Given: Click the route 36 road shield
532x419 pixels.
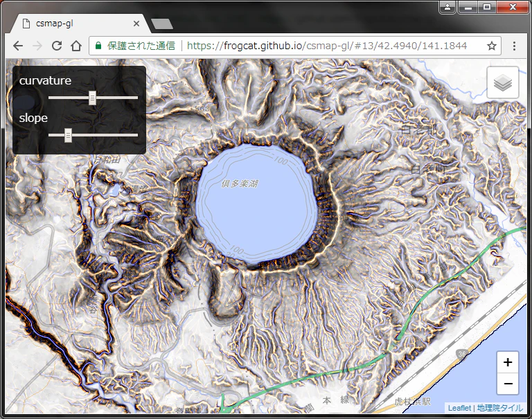Looking at the screenshot, I should pyautogui.click(x=462, y=355).
